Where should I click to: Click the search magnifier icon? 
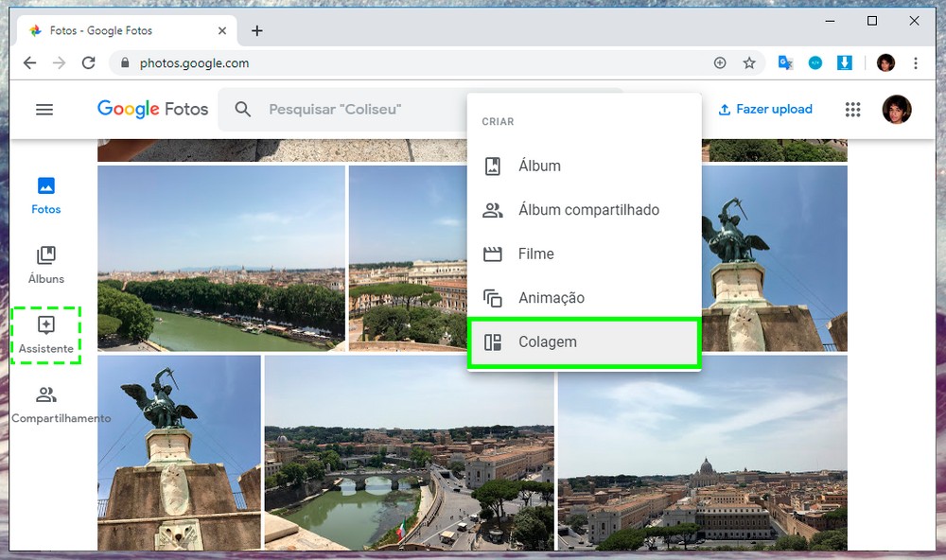(242, 109)
